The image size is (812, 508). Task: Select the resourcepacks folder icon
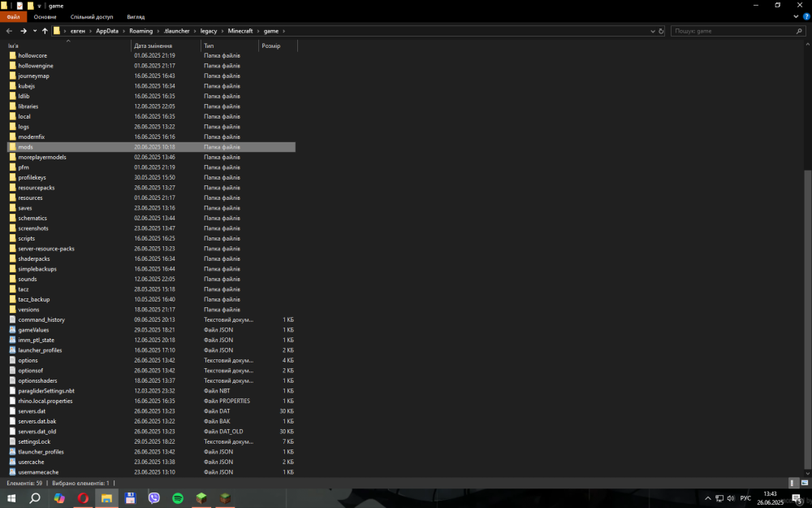pyautogui.click(x=13, y=188)
